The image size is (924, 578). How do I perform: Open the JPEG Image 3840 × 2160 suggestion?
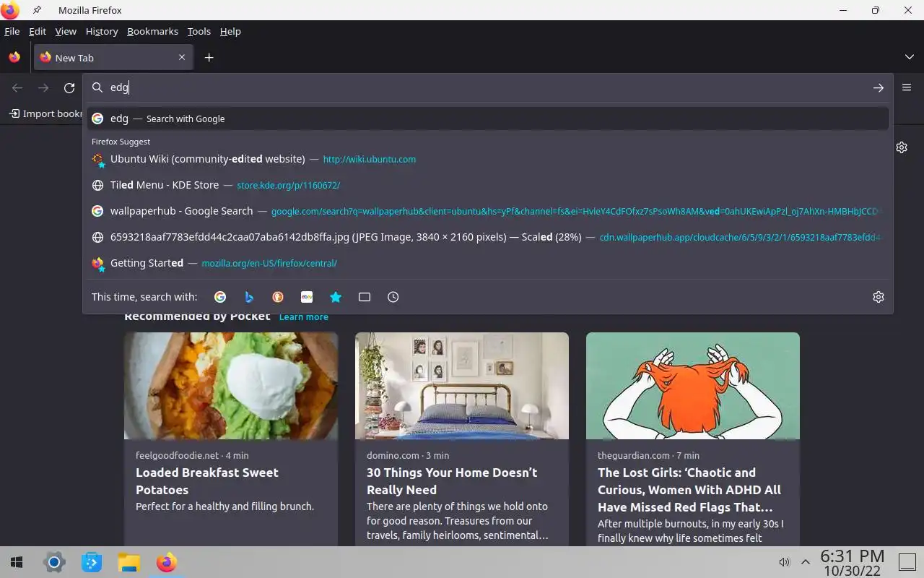[487, 237]
